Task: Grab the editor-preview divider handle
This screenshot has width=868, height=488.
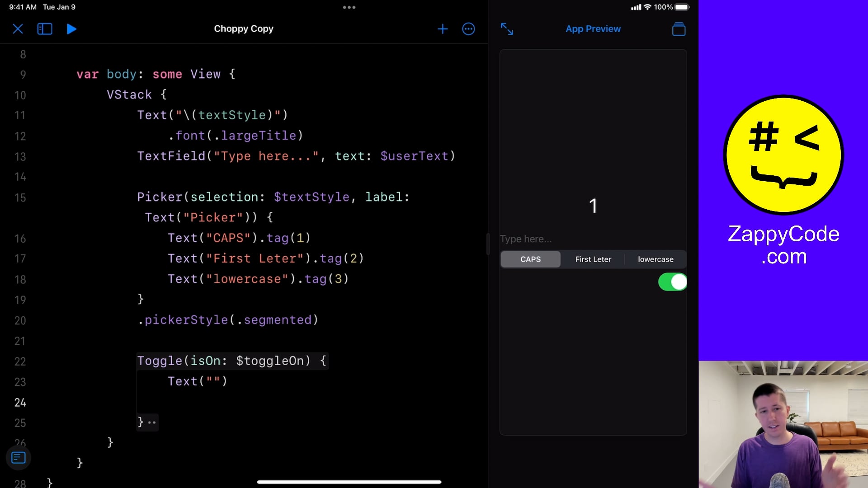Action: [x=488, y=244]
